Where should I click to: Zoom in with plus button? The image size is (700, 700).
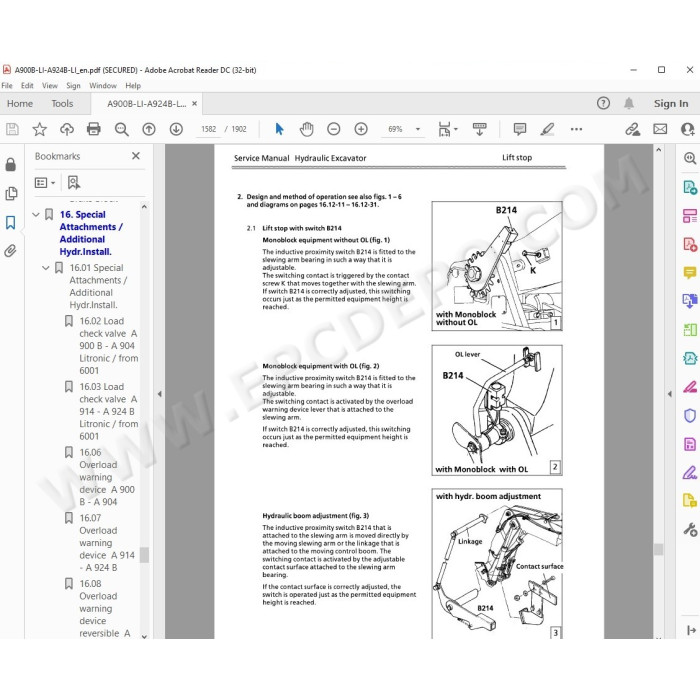[361, 129]
